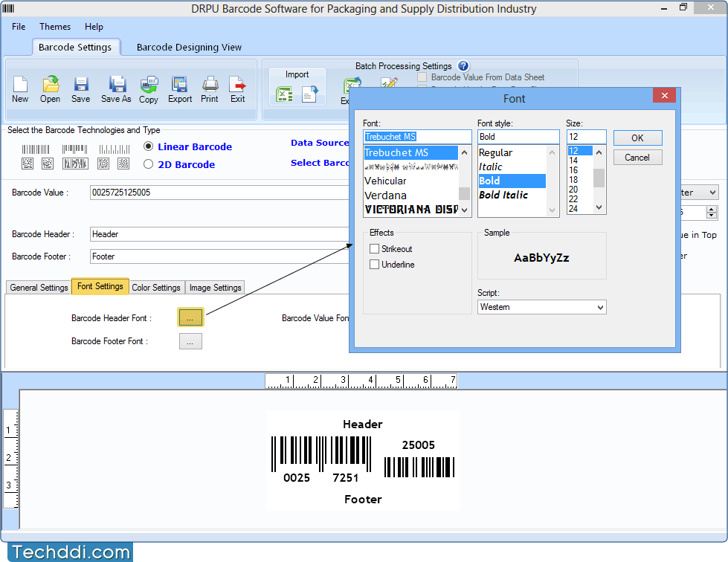This screenshot has width=728, height=562.
Task: Select the Font Settings tab
Action: (100, 286)
